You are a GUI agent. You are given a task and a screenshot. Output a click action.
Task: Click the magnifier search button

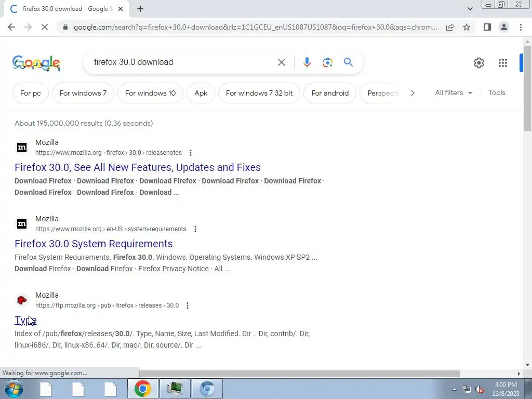pos(348,62)
